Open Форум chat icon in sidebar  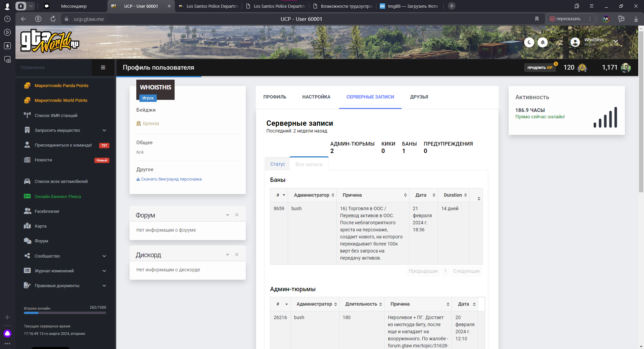coord(27,241)
